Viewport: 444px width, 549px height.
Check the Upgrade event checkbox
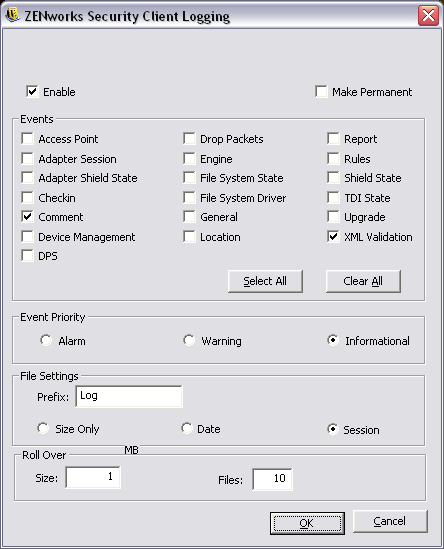tap(333, 216)
